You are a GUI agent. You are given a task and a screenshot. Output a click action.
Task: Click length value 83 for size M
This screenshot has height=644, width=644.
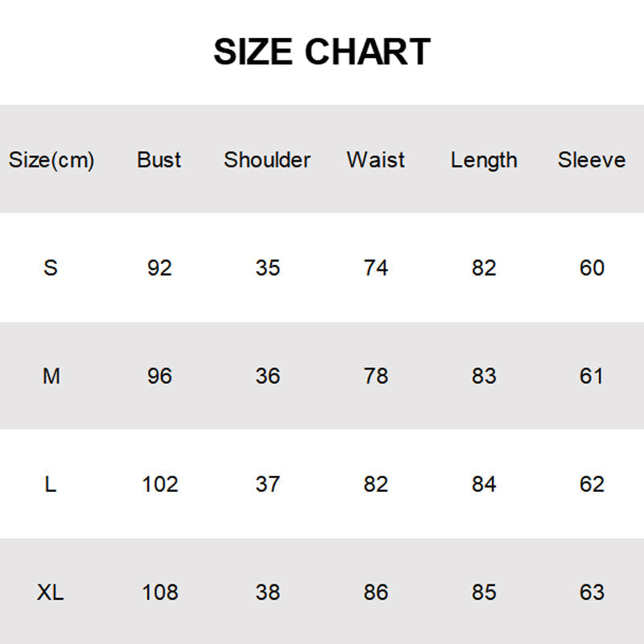(x=484, y=376)
